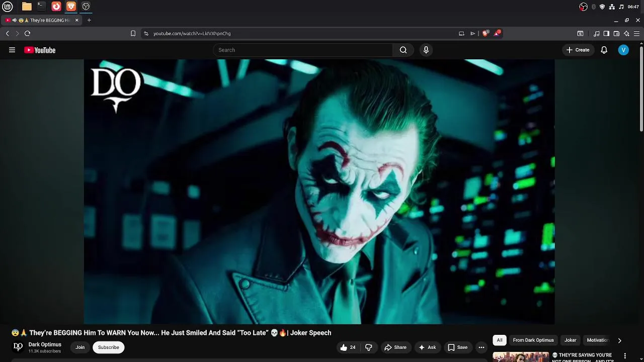Open the Brave Rewards triangle icon
Screen dimensions: 644x362
pos(497,33)
